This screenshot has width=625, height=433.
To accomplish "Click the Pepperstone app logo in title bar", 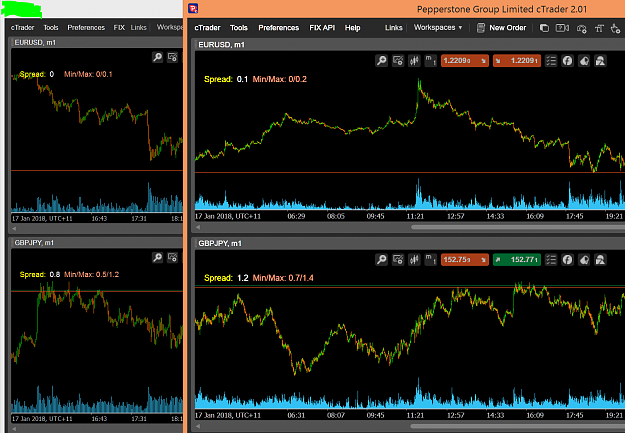I will (x=193, y=8).
